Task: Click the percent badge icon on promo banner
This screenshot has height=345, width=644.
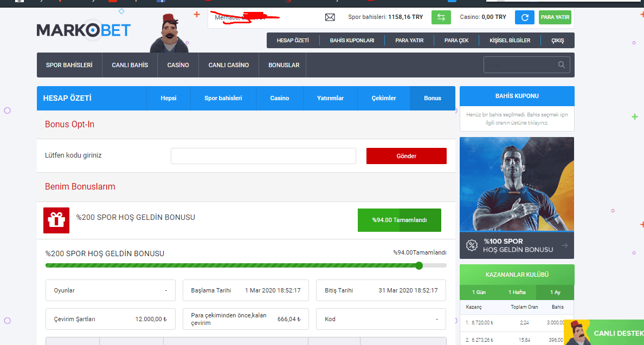Action: pos(472,245)
